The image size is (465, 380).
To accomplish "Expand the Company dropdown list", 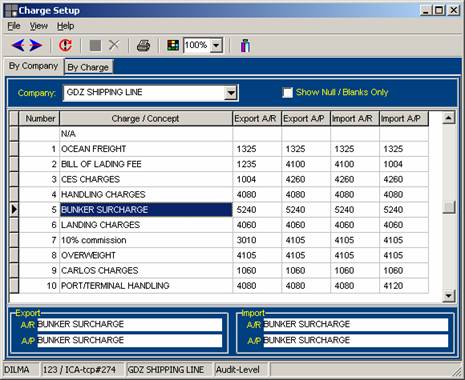I will pos(231,93).
